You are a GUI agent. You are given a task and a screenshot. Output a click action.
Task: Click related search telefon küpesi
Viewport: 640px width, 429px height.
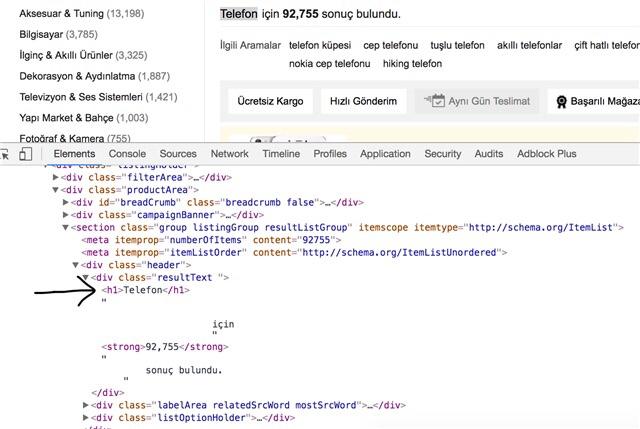tap(320, 45)
